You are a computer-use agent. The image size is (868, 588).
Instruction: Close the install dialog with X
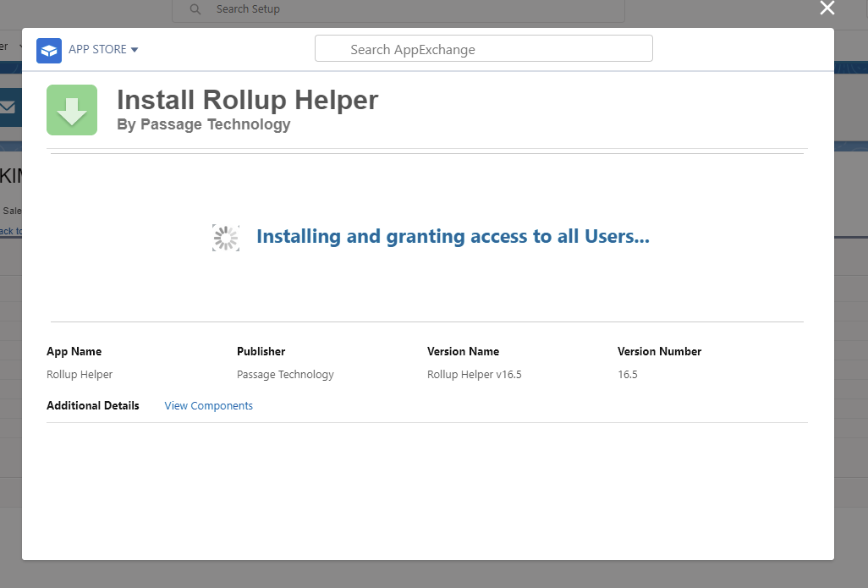coord(827,8)
